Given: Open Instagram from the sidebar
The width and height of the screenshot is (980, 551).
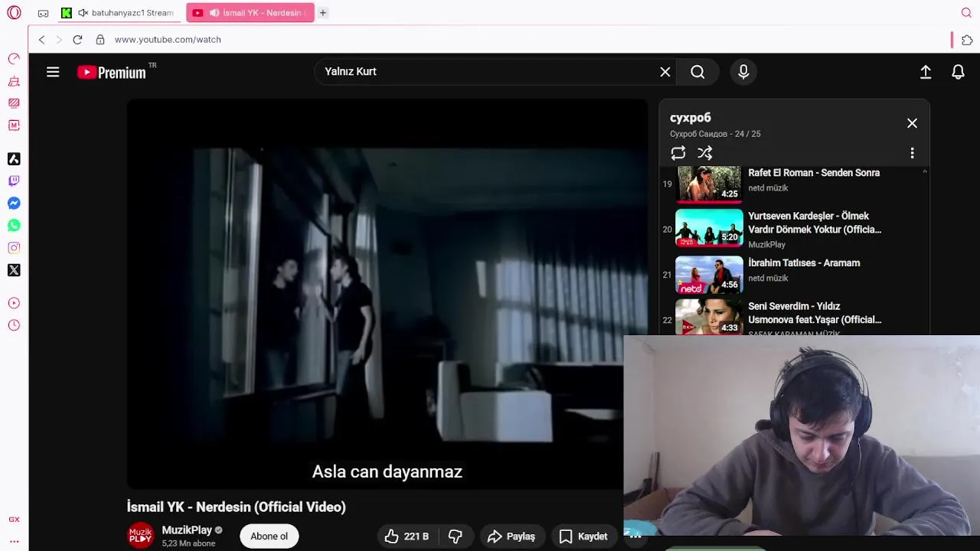Looking at the screenshot, I should pos(14,248).
